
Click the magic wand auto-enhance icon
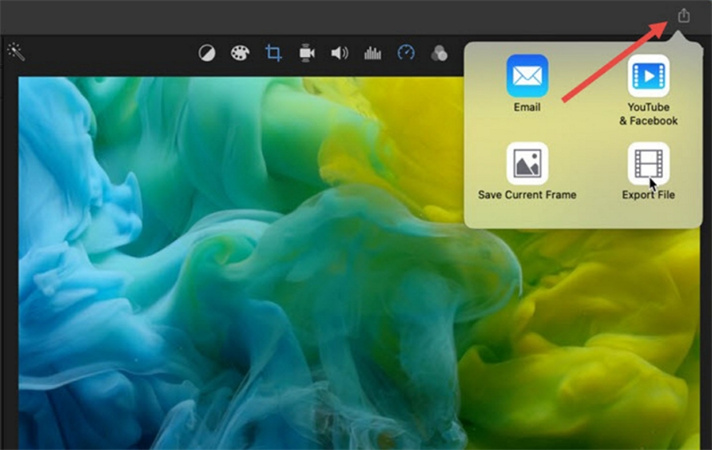pyautogui.click(x=15, y=52)
